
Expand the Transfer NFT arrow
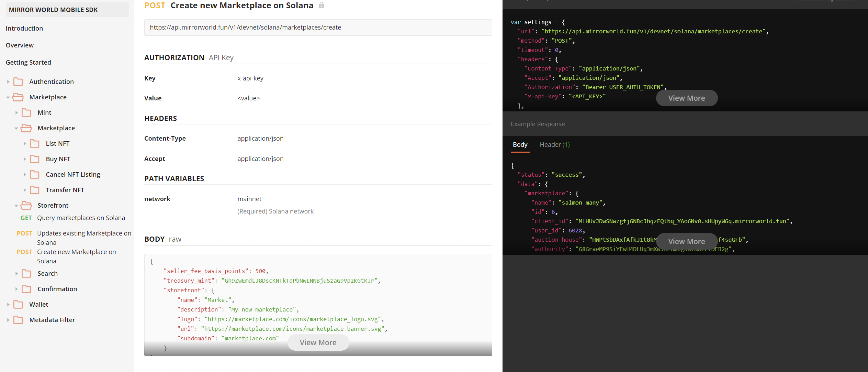pyautogui.click(x=24, y=190)
